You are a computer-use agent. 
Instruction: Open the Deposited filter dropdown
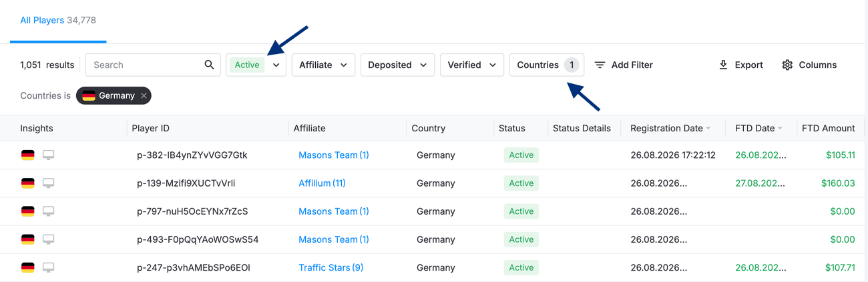pyautogui.click(x=398, y=65)
